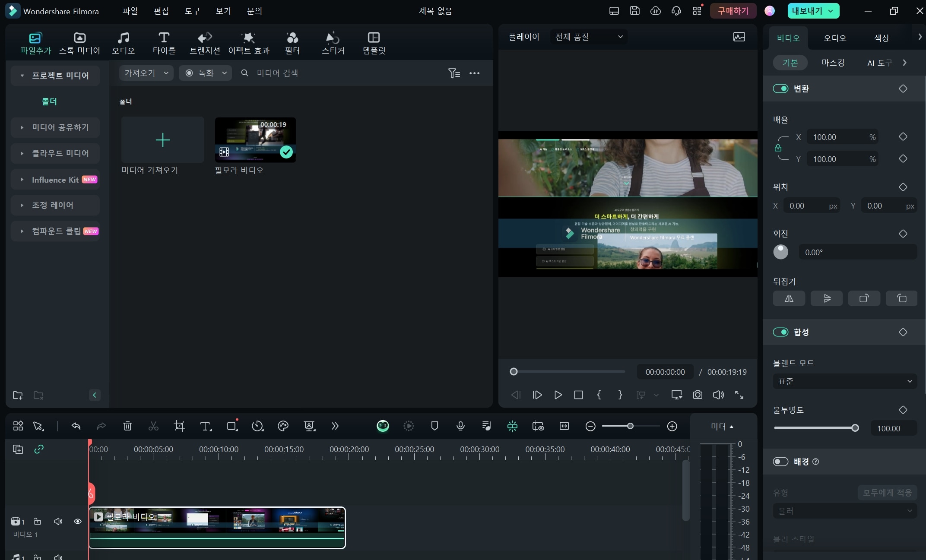Flip clip vertically

[x=827, y=298]
